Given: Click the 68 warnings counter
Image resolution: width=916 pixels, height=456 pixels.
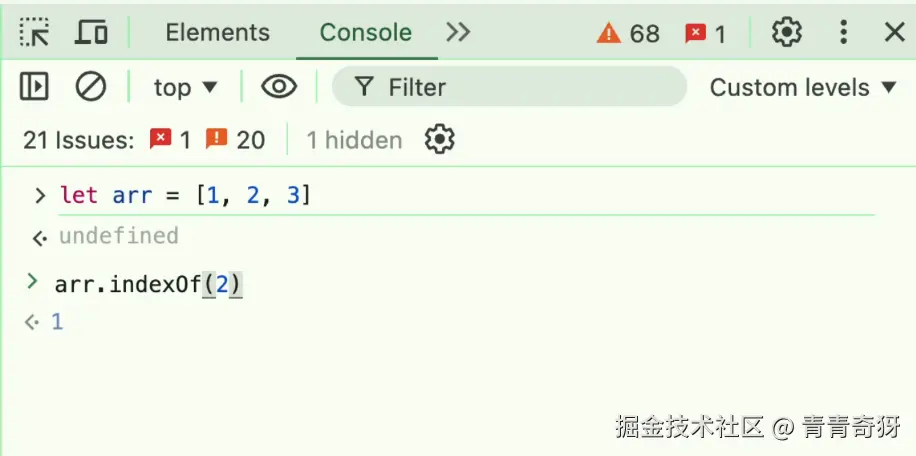Looking at the screenshot, I should [628, 34].
